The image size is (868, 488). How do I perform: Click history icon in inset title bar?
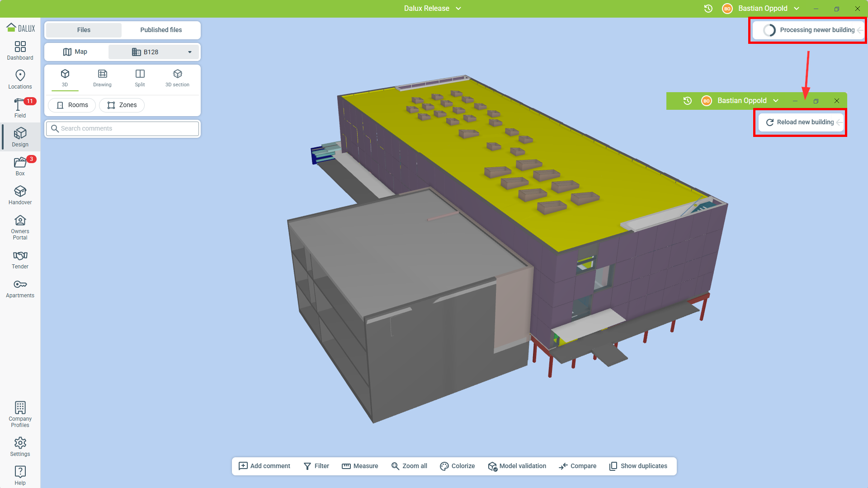688,101
